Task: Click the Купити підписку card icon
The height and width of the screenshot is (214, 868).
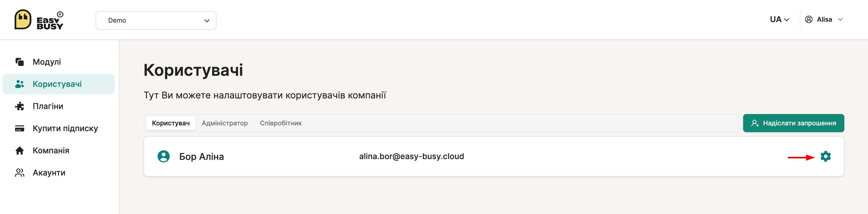Action: 20,128
